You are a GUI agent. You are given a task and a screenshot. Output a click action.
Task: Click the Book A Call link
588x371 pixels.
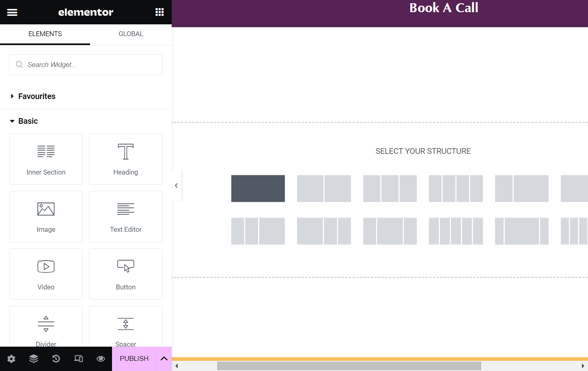444,8
